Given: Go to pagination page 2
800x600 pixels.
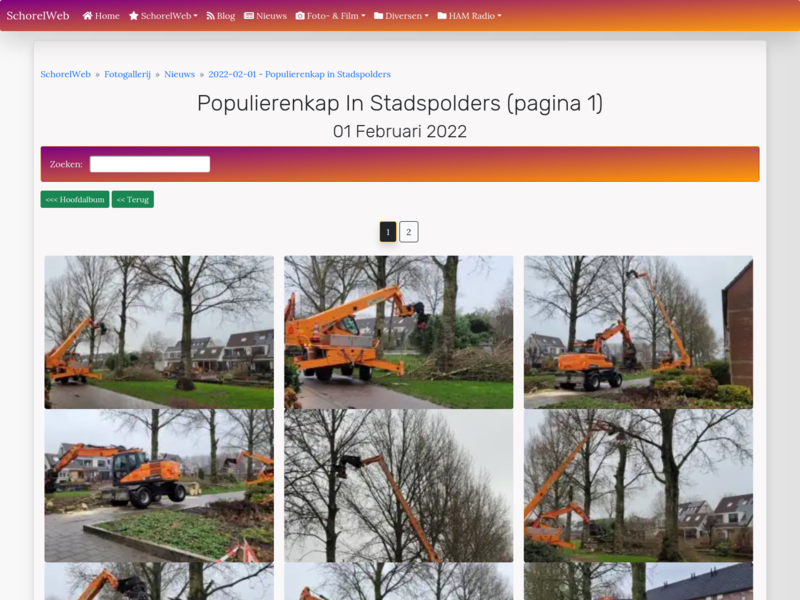Looking at the screenshot, I should pyautogui.click(x=409, y=232).
